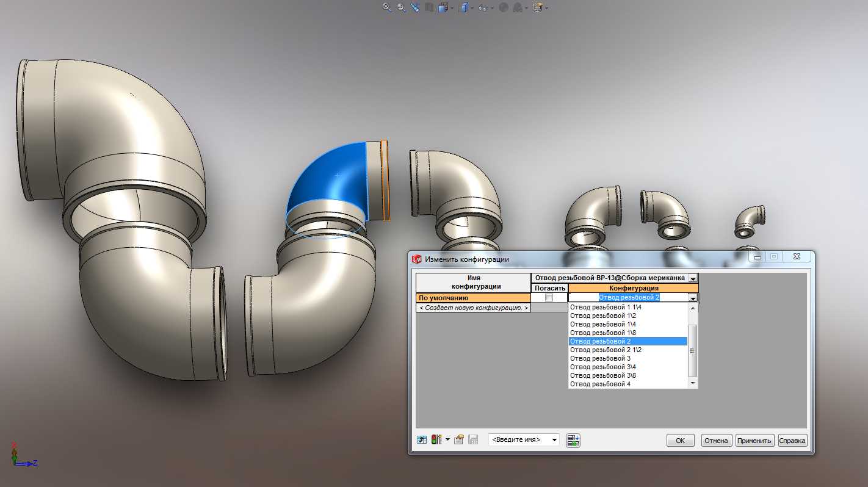
Task: Click the Zoom to Fit magnifier icon
Action: pos(387,7)
